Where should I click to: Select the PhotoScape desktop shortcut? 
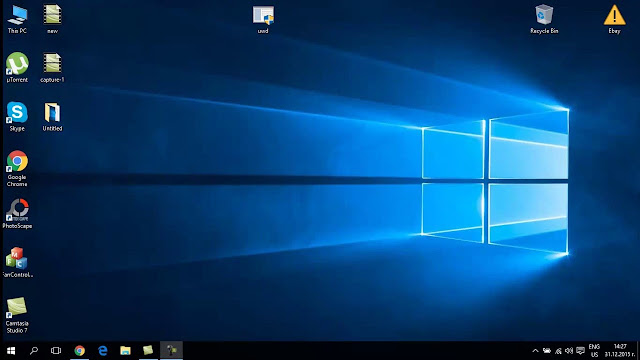(x=17, y=213)
